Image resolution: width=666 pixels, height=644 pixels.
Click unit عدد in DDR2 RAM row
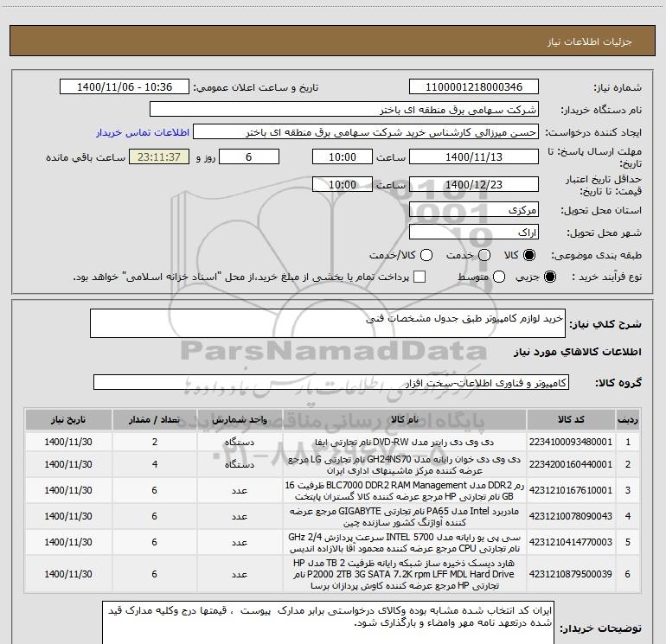(240, 490)
